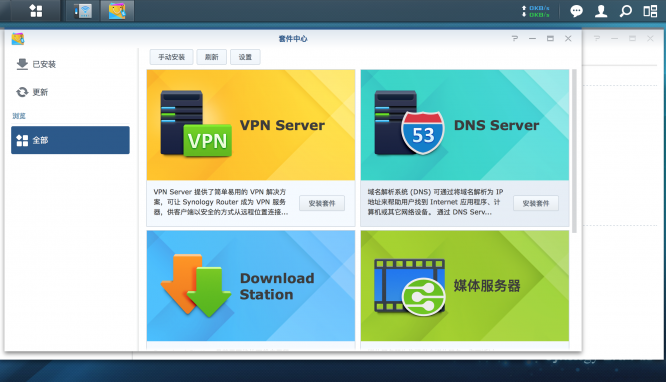Image resolution: width=666 pixels, height=382 pixels.
Task: Click the 手动安装 manual install button
Action: pyautogui.click(x=172, y=57)
